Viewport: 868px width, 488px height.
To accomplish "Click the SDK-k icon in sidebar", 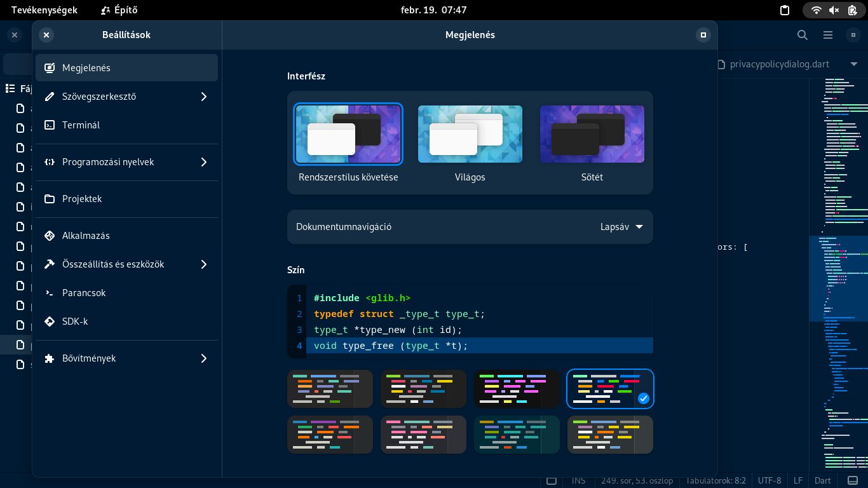I will tap(50, 322).
